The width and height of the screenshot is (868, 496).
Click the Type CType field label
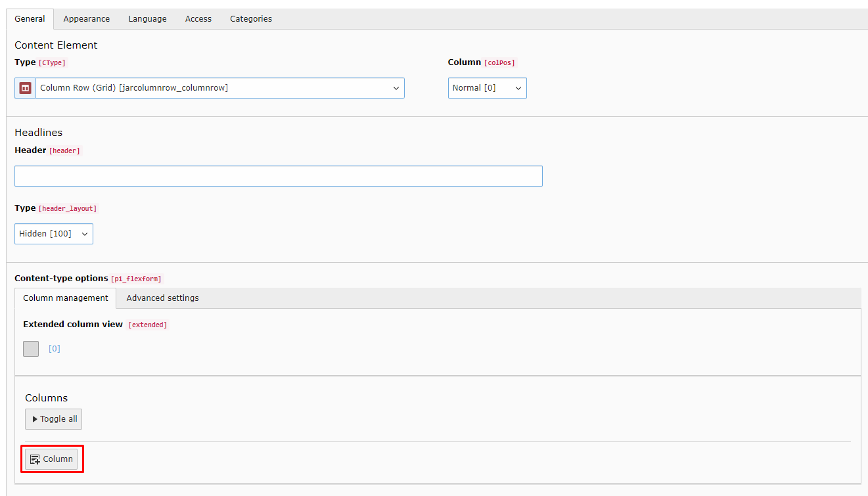25,62
